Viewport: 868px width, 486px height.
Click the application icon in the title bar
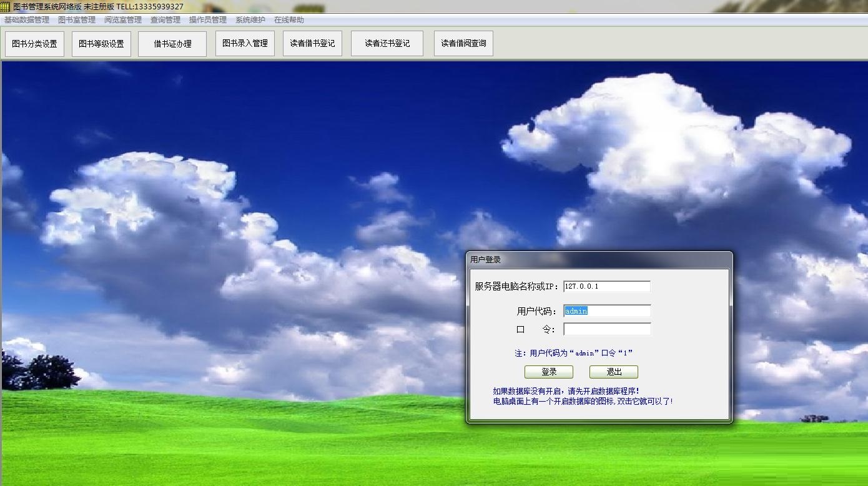tap(6, 7)
